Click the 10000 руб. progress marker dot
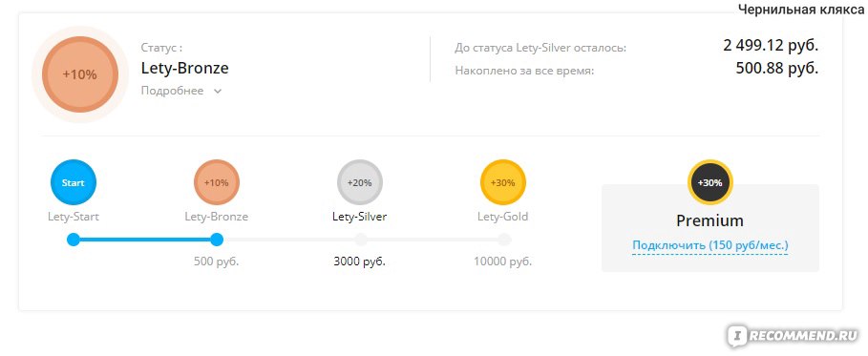This screenshot has width=868, height=356. click(504, 240)
